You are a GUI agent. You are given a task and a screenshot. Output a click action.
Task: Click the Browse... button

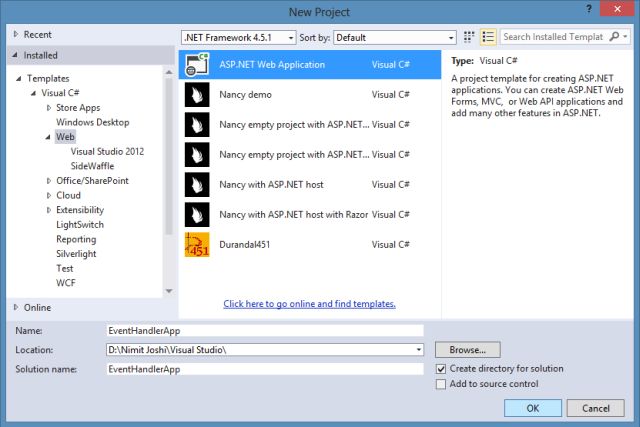(468, 350)
